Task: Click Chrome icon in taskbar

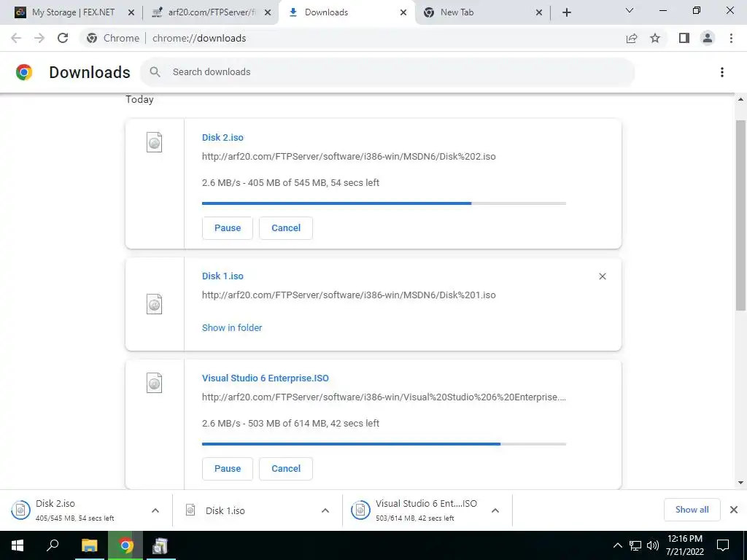Action: (125, 545)
